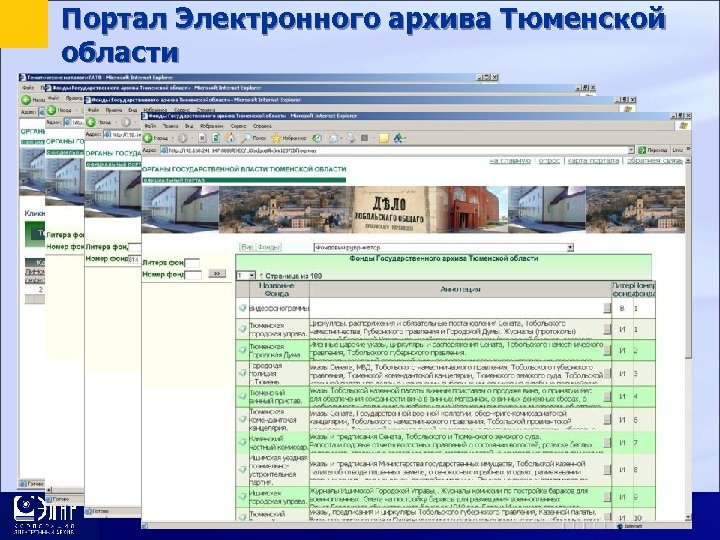Open the Справка menu in front window
720x540 pixels.
pyautogui.click(x=263, y=126)
